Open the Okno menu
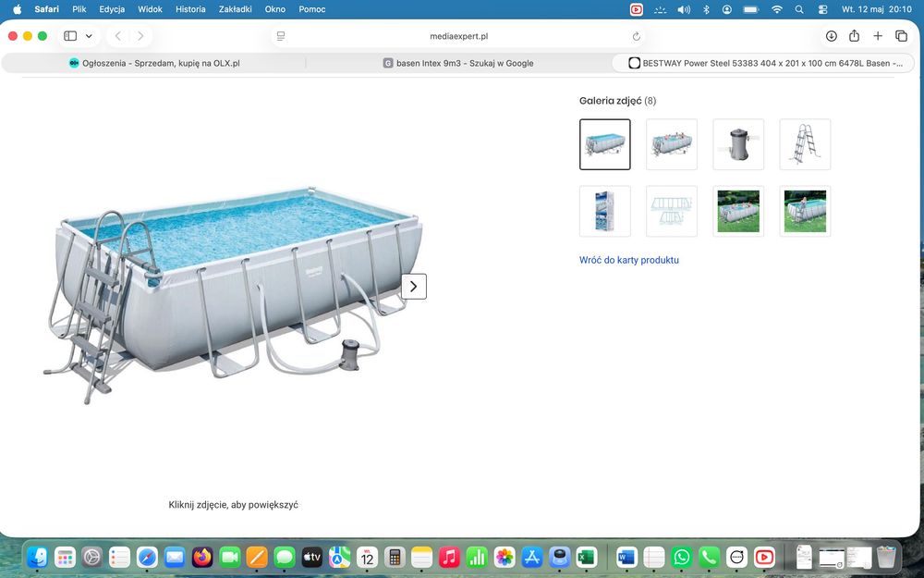Viewport: 924px width, 578px height. click(275, 9)
